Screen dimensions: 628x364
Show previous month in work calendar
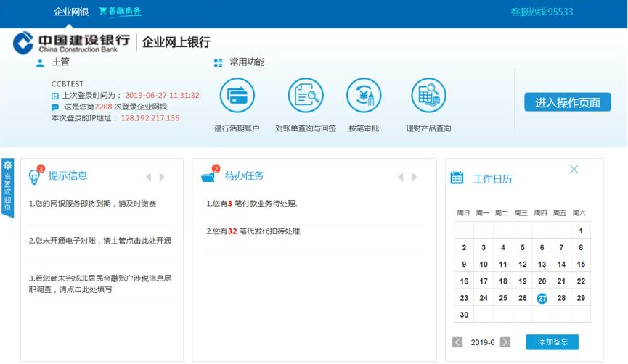(457, 342)
